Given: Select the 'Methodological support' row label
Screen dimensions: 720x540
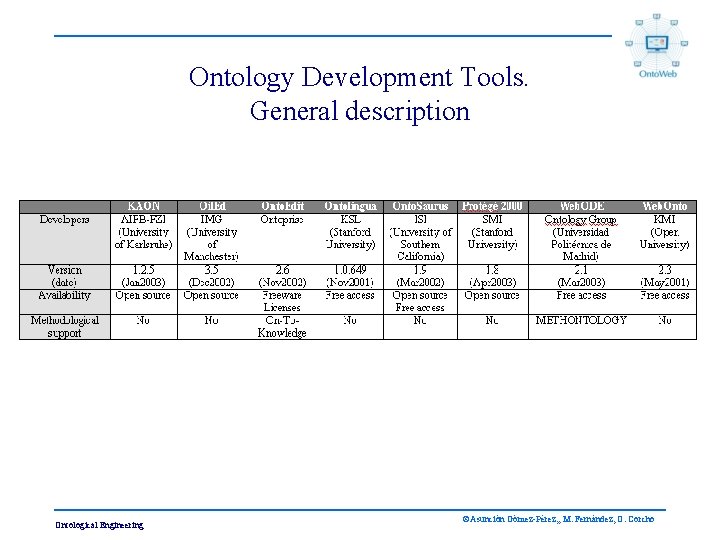Looking at the screenshot, I should click(65, 327).
